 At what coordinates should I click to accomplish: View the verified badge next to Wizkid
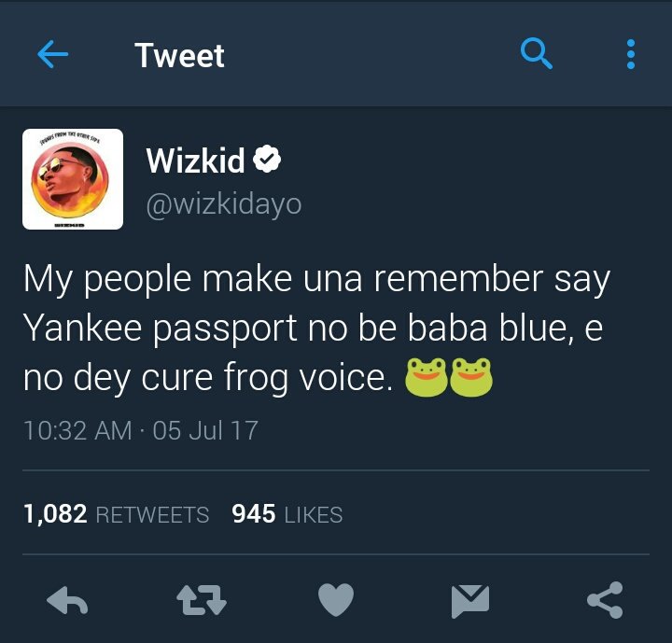[267, 159]
